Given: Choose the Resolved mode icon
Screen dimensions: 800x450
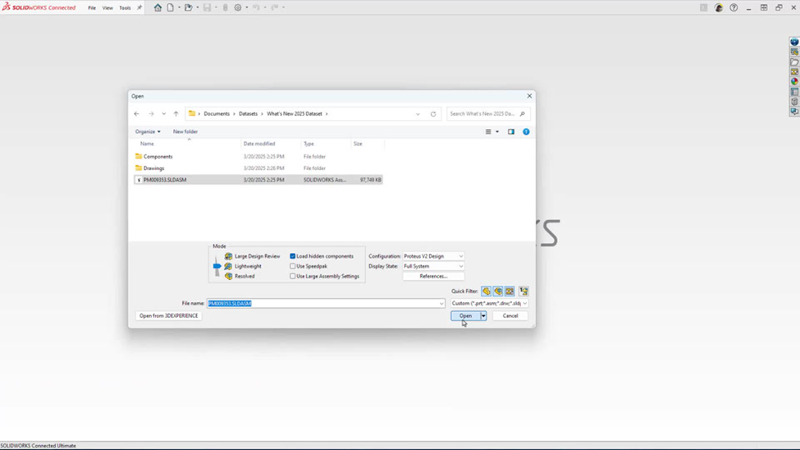Looking at the screenshot, I should click(x=228, y=276).
